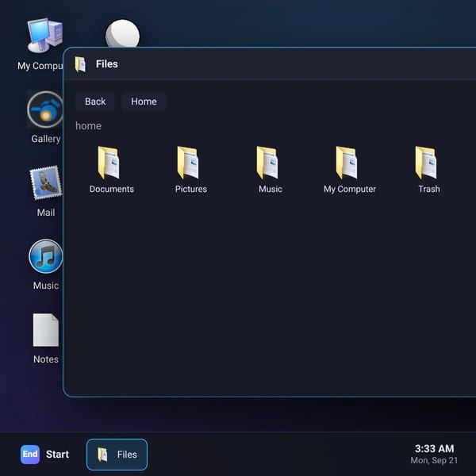The width and height of the screenshot is (476, 476).
Task: Open the Trash folder
Action: pyautogui.click(x=428, y=170)
